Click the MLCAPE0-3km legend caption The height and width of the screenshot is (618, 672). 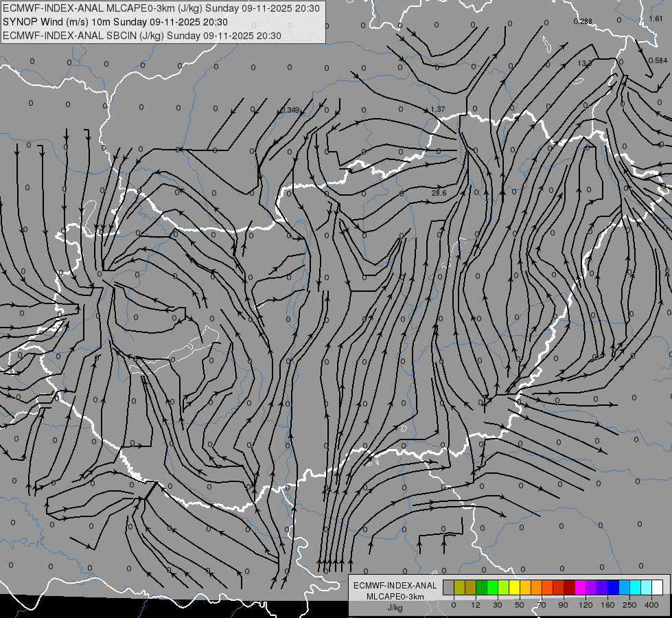[x=395, y=597]
